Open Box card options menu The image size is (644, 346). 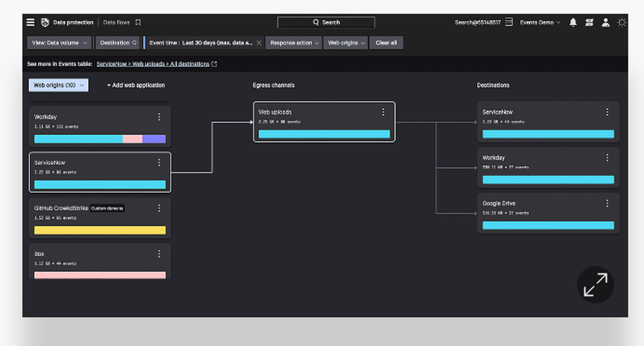[159, 254]
